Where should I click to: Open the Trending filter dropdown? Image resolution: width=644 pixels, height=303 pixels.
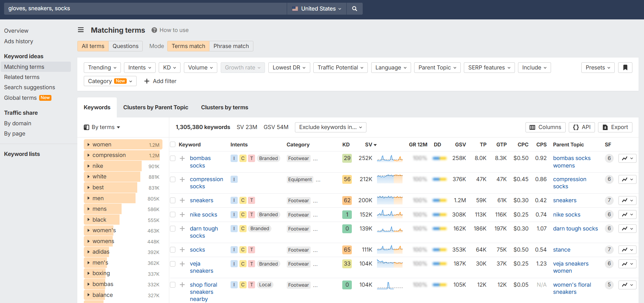102,67
